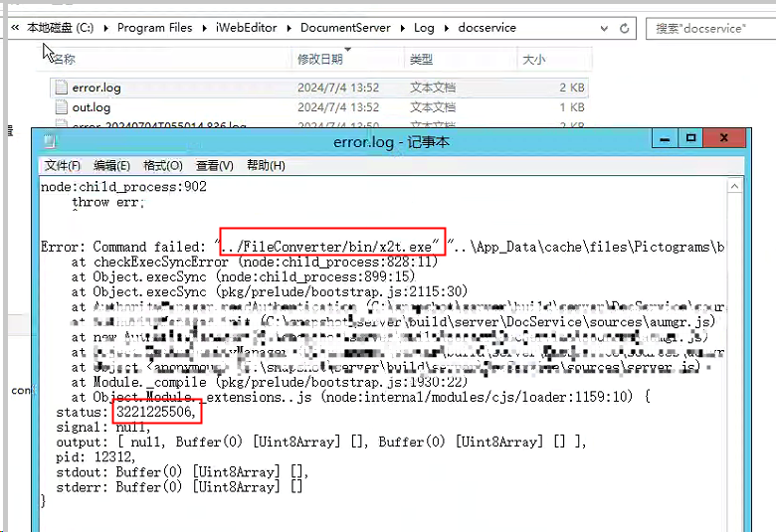The image size is (776, 532).
Task: Click the refresh icon in the address bar
Action: coord(625,28)
